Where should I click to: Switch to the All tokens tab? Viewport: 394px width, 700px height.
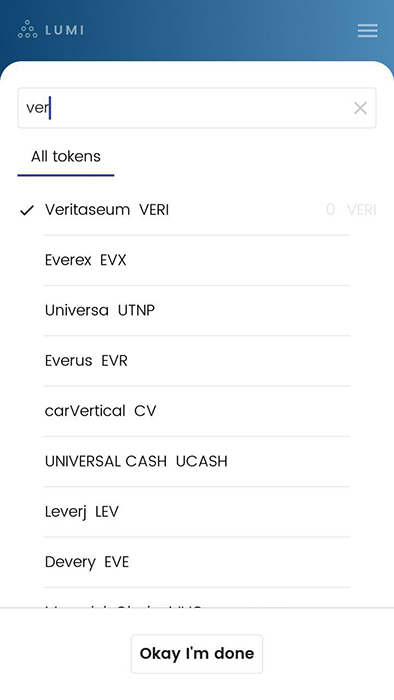[x=66, y=157]
